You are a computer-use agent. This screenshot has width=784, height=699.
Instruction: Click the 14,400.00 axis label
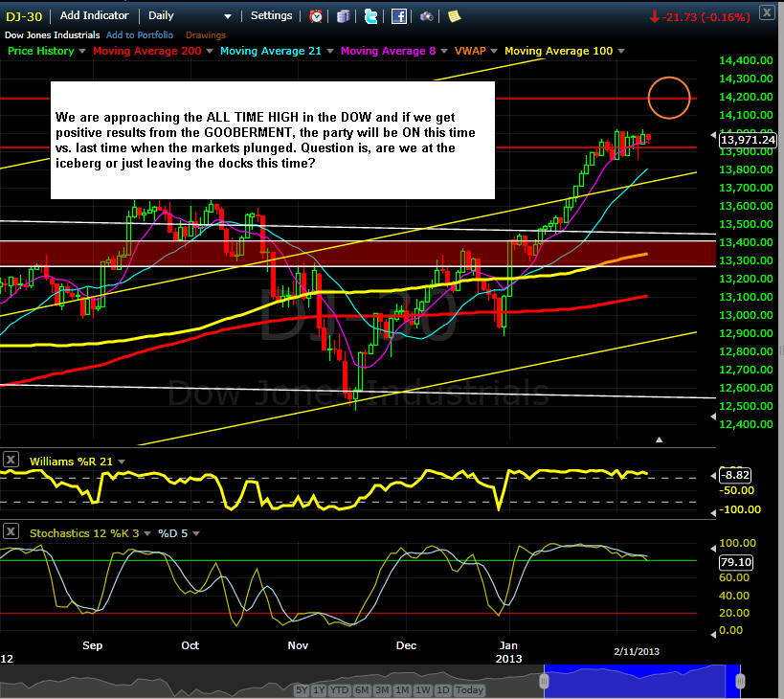click(746, 60)
